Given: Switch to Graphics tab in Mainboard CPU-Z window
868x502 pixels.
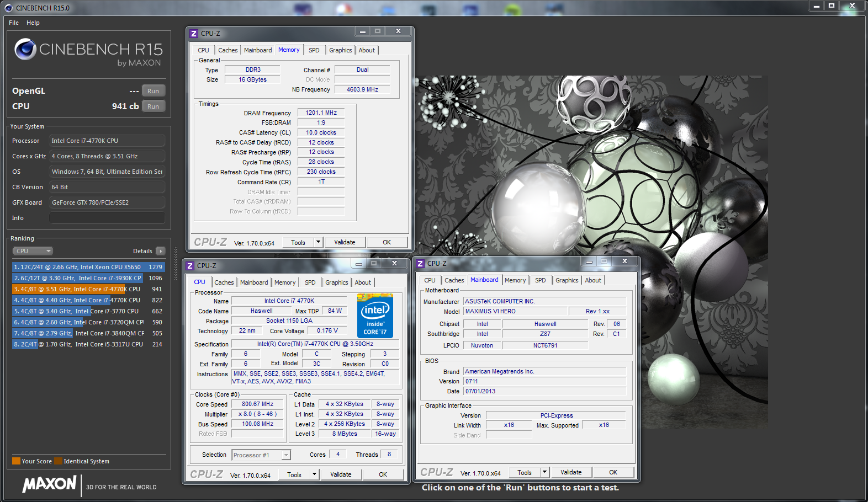Looking at the screenshot, I should click(567, 280).
